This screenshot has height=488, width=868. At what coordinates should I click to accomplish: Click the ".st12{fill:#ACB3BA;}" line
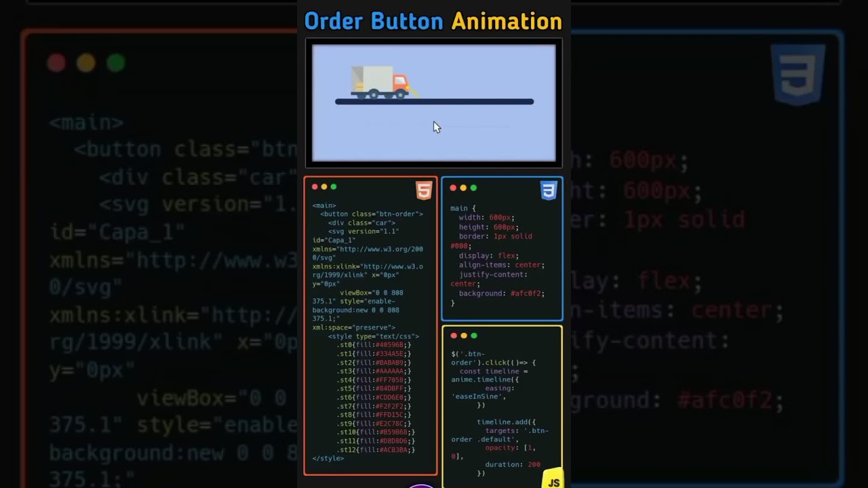tap(376, 450)
